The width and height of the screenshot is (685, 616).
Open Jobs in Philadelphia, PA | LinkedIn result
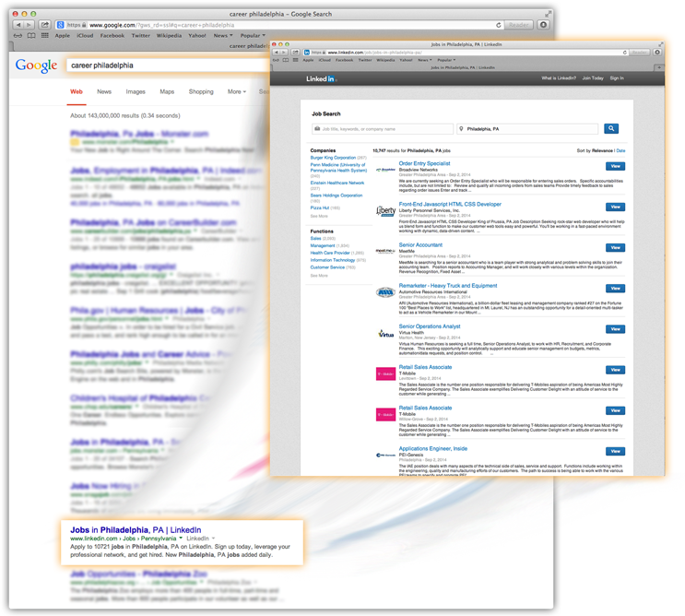click(136, 530)
